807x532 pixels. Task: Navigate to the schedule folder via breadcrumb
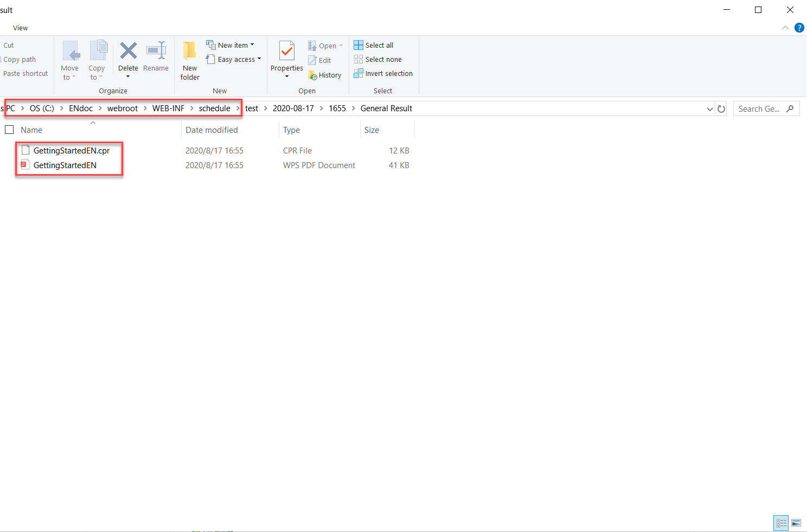click(214, 108)
